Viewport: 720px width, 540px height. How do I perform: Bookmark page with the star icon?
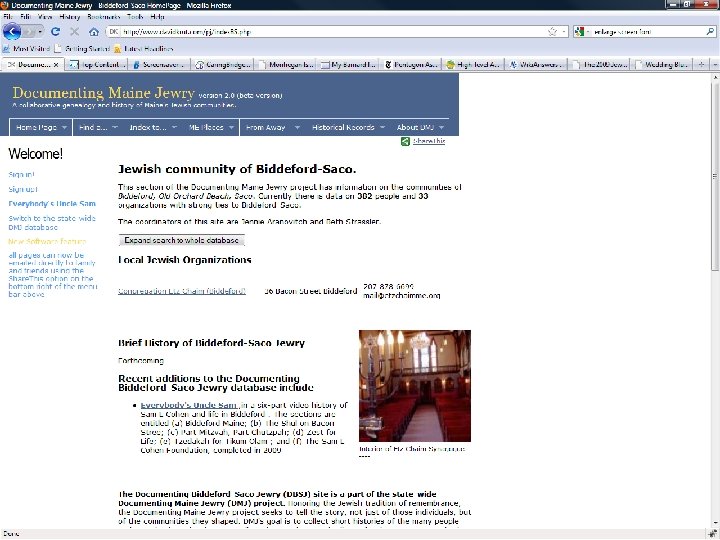coord(552,32)
